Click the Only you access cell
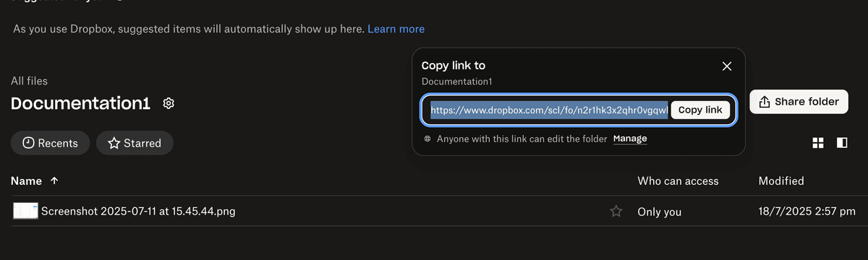 pos(659,212)
